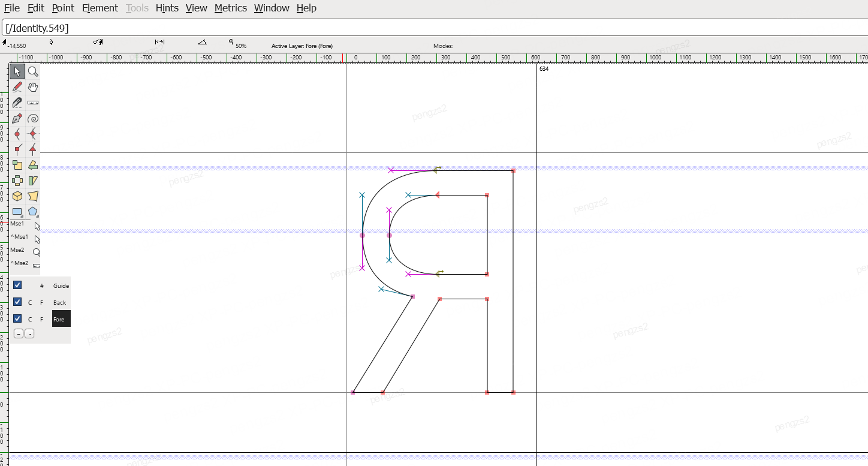The image size is (868, 466).
Task: Activate the Ruler measure tool
Action: click(33, 103)
